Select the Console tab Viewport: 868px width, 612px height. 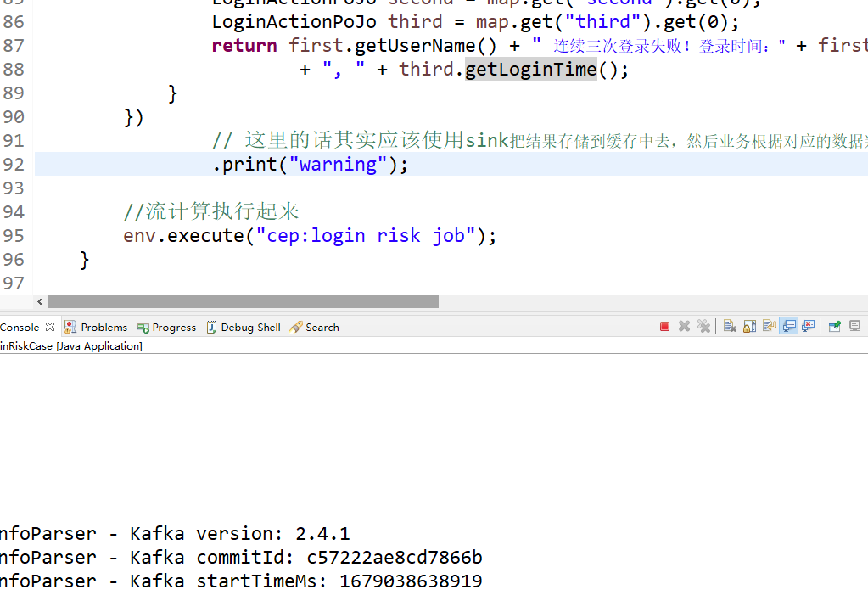pyautogui.click(x=20, y=327)
